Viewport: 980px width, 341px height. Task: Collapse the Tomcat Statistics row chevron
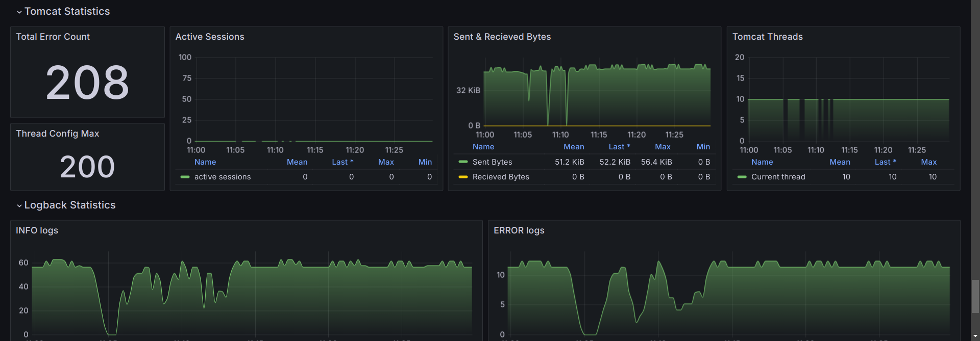click(x=19, y=12)
